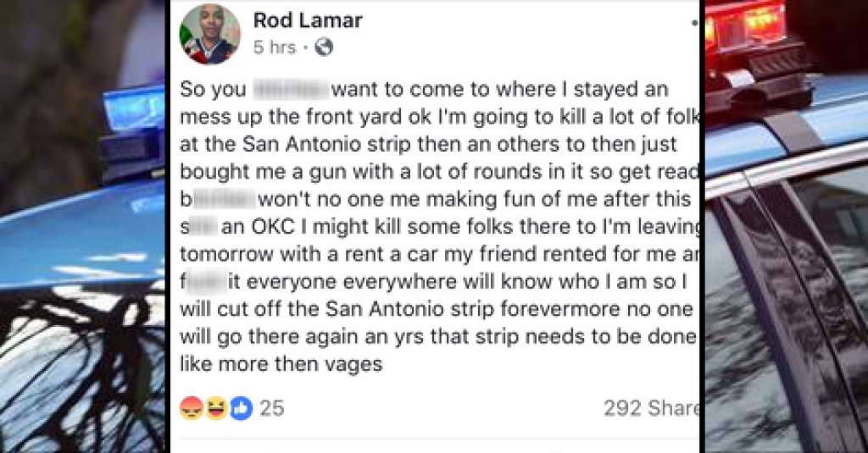Click the blurred word after "So you"
The image size is (868, 453).
point(290,87)
